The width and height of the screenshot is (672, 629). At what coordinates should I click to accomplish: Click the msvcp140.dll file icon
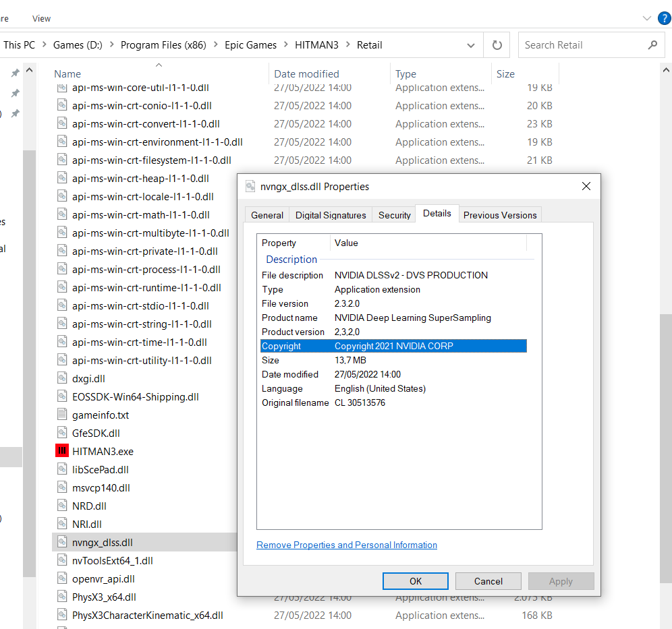[62, 487]
